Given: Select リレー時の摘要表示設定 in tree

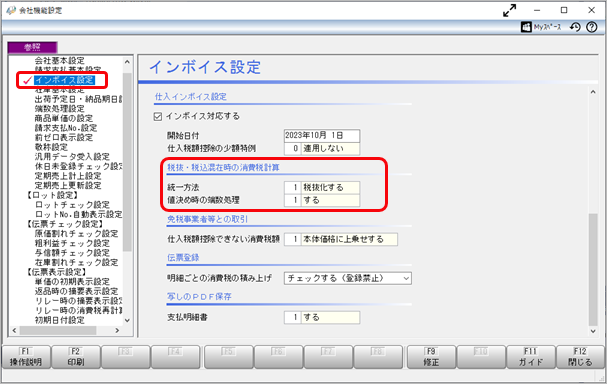Looking at the screenshot, I should [78, 301].
